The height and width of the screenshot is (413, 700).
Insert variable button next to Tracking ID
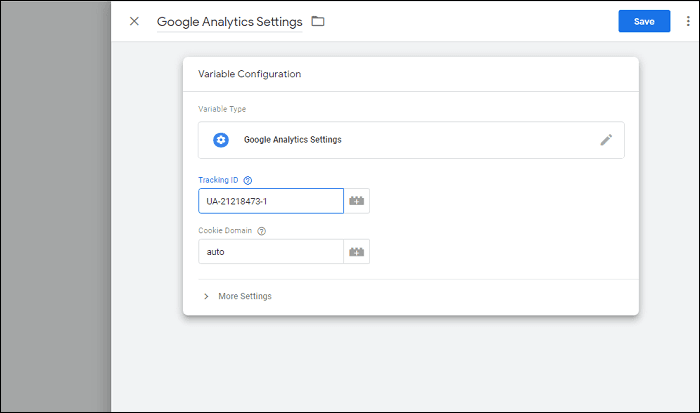pyautogui.click(x=357, y=201)
